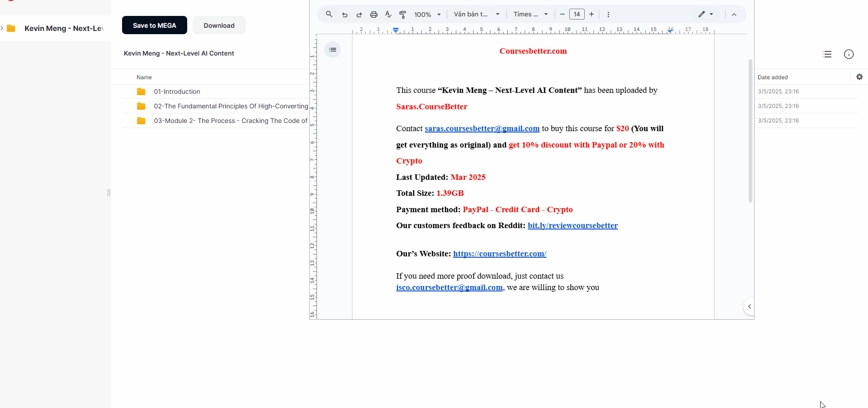
Task: Select the paint format tool
Action: (x=403, y=15)
